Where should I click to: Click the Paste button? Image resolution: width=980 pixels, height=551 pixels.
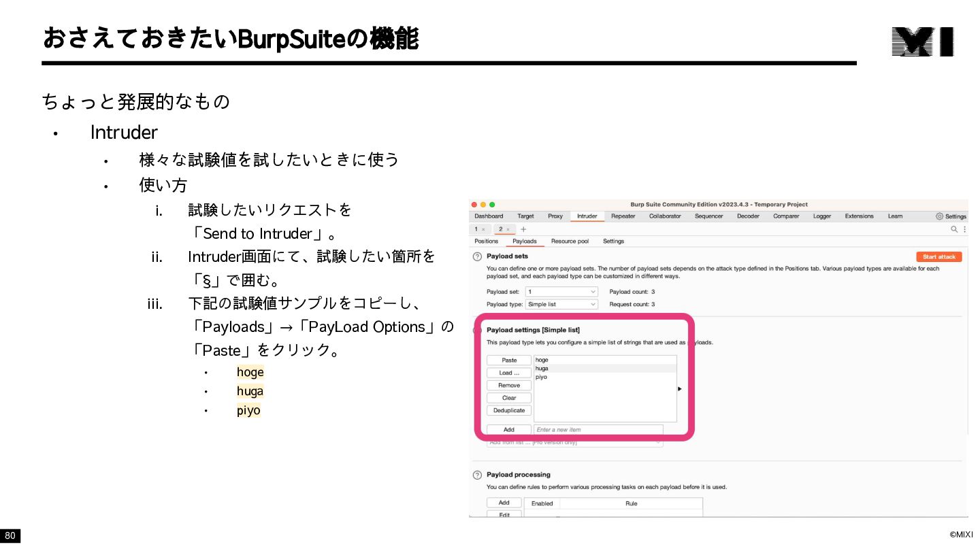tap(509, 360)
